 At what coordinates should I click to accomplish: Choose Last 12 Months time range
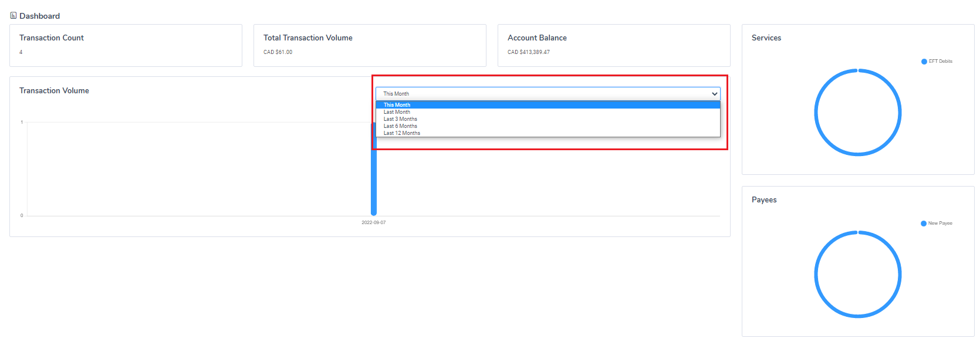[402, 133]
